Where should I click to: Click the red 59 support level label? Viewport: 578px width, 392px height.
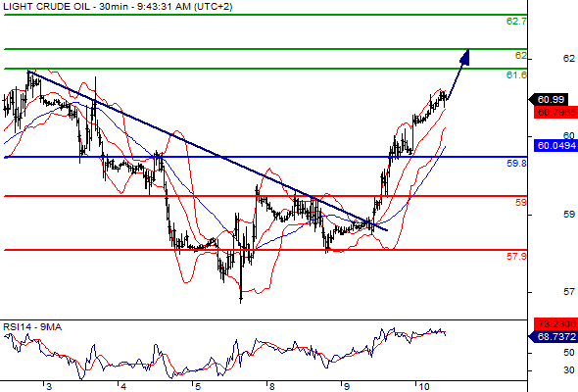point(521,203)
